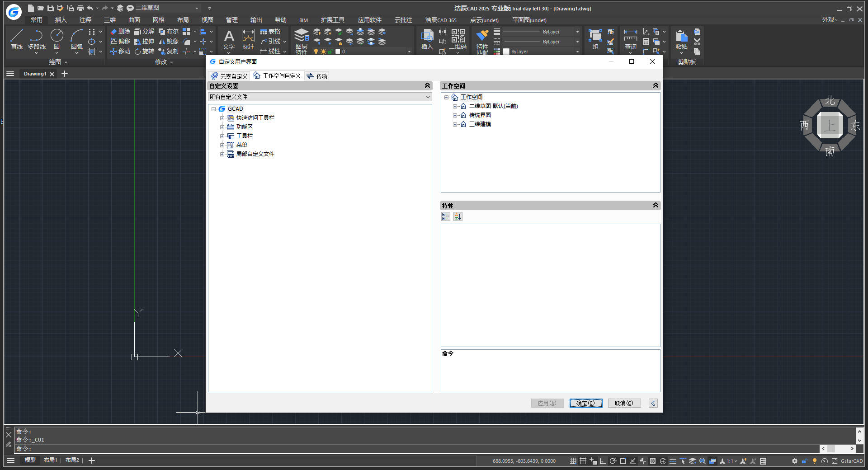Click the 上 face of the view cube
This screenshot has height=470, width=868.
[830, 126]
